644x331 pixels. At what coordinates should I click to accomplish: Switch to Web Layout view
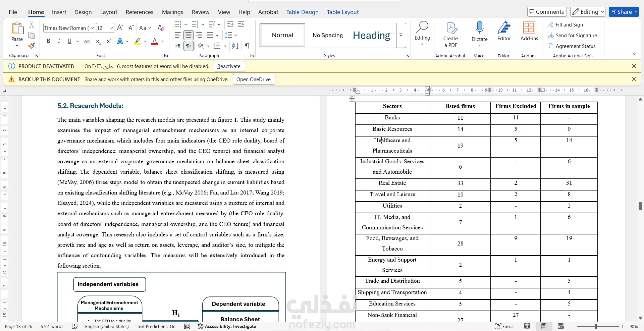[x=560, y=326]
